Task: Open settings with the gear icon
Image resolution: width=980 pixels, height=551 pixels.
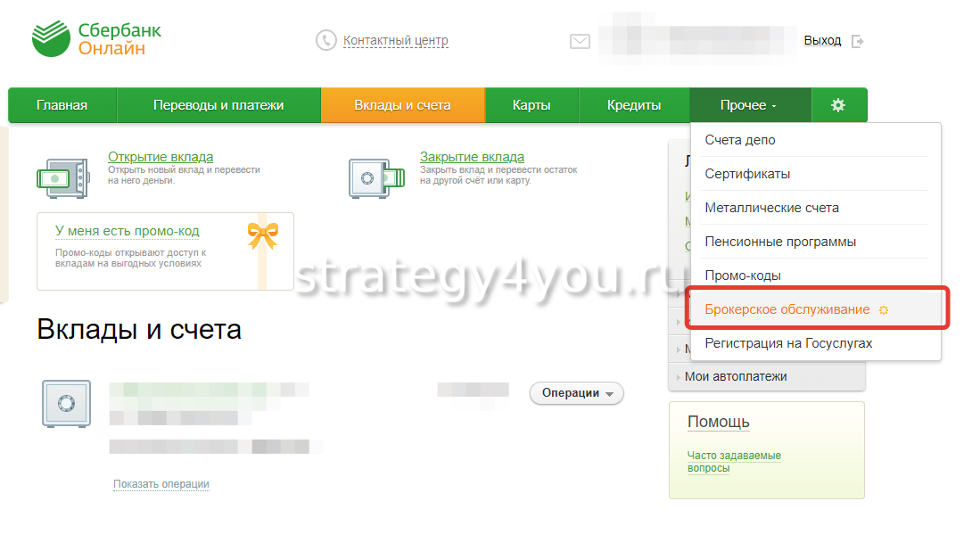Action: click(x=838, y=105)
